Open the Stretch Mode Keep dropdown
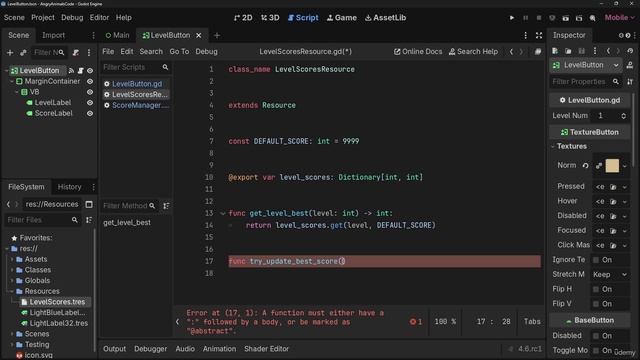Viewport: 640px width, 360px height. [x=610, y=275]
